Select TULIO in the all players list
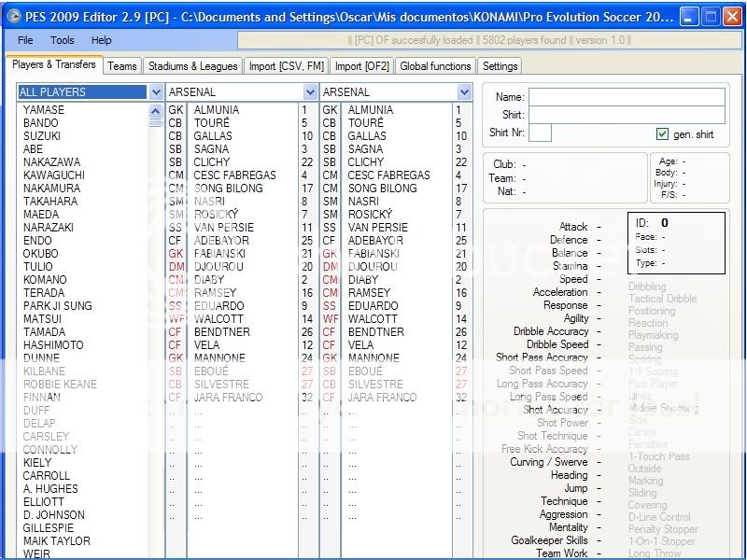Image resolution: width=747 pixels, height=560 pixels. pyautogui.click(x=37, y=267)
